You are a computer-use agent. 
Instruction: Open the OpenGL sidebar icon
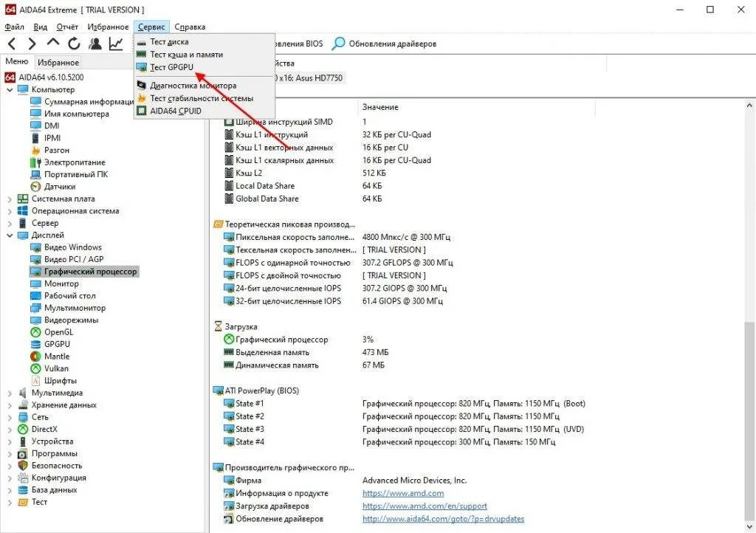tap(35, 331)
